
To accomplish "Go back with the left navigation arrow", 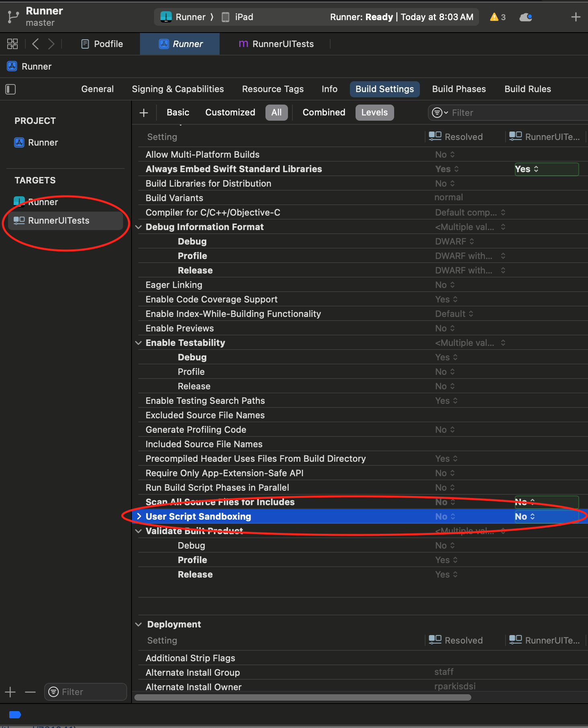I will [x=35, y=44].
